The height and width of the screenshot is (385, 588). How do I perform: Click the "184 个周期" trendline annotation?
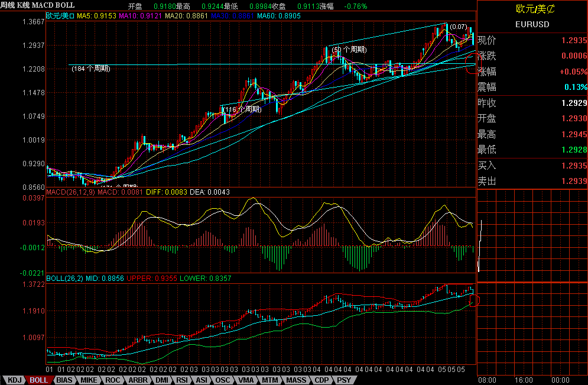pyautogui.click(x=90, y=69)
